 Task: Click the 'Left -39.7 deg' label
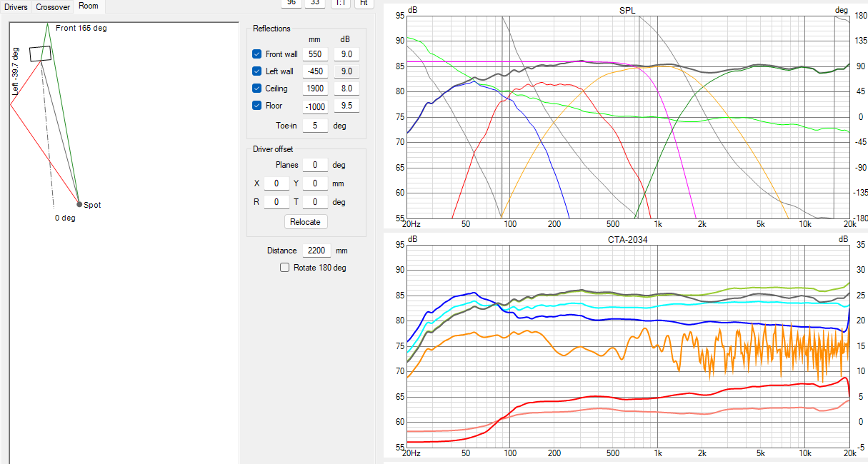[x=15, y=71]
